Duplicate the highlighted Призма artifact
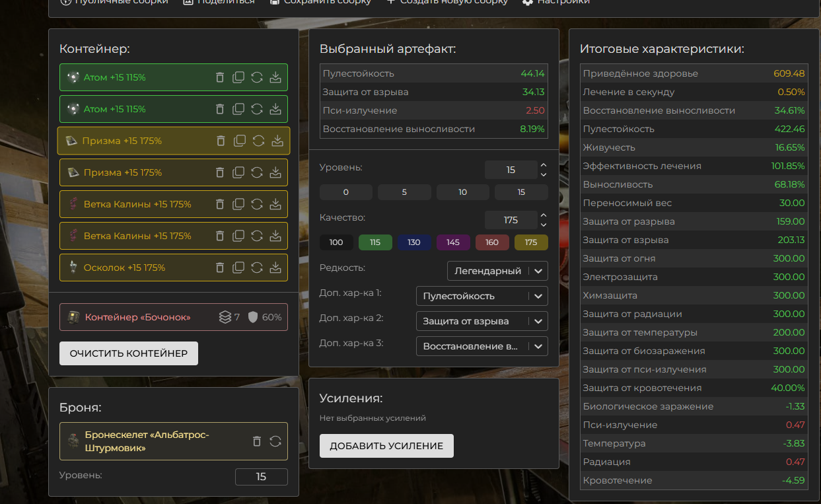This screenshot has width=821, height=504. (x=240, y=141)
